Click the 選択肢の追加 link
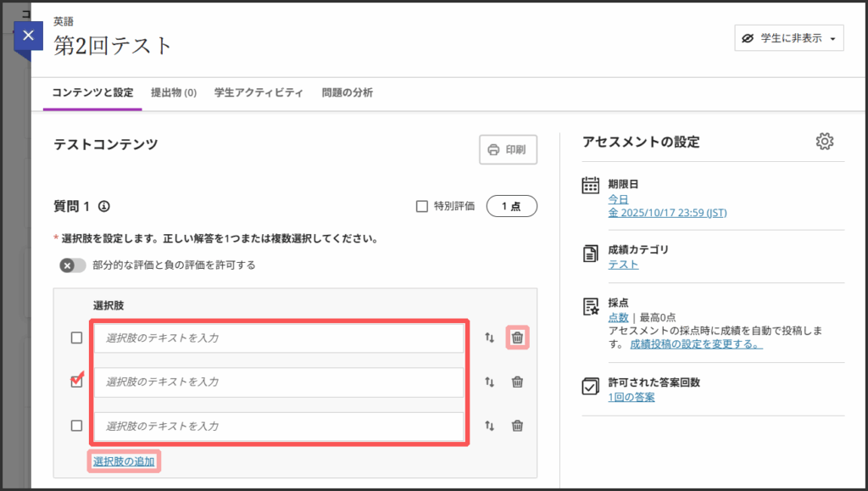Image resolution: width=868 pixels, height=491 pixels. [124, 461]
